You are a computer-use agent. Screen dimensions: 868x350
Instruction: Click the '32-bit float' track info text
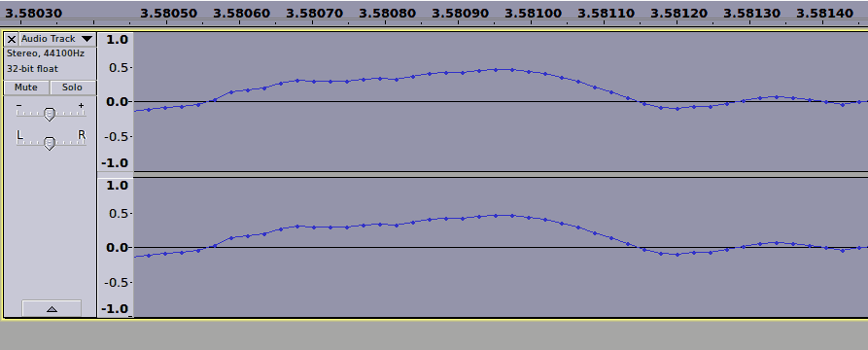click(32, 69)
